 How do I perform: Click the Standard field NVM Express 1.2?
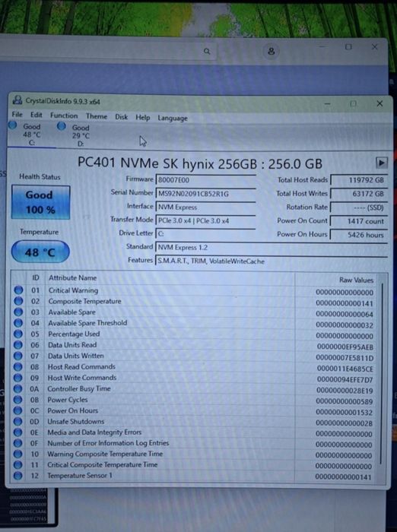pyautogui.click(x=271, y=247)
